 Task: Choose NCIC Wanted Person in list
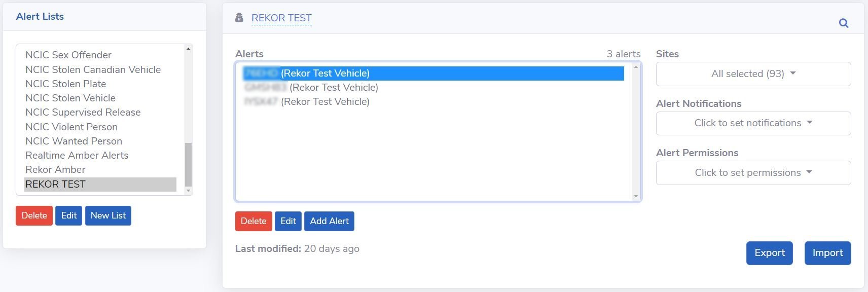point(74,141)
